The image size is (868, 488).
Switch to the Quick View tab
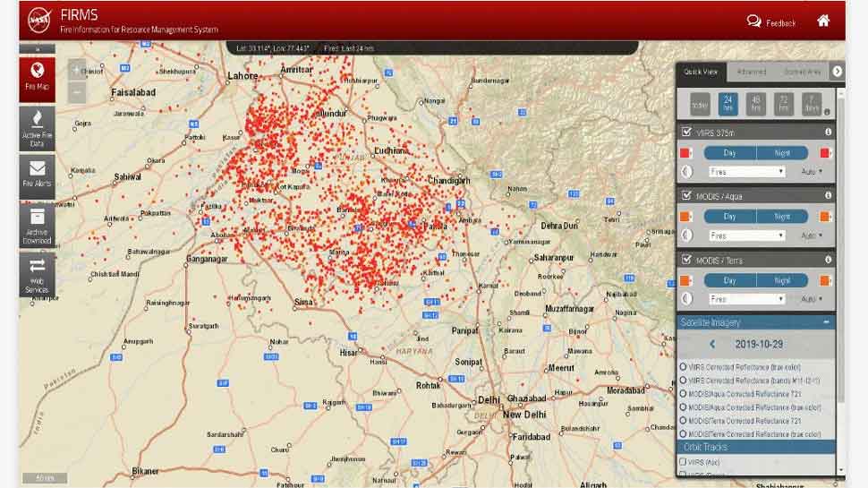tap(701, 72)
